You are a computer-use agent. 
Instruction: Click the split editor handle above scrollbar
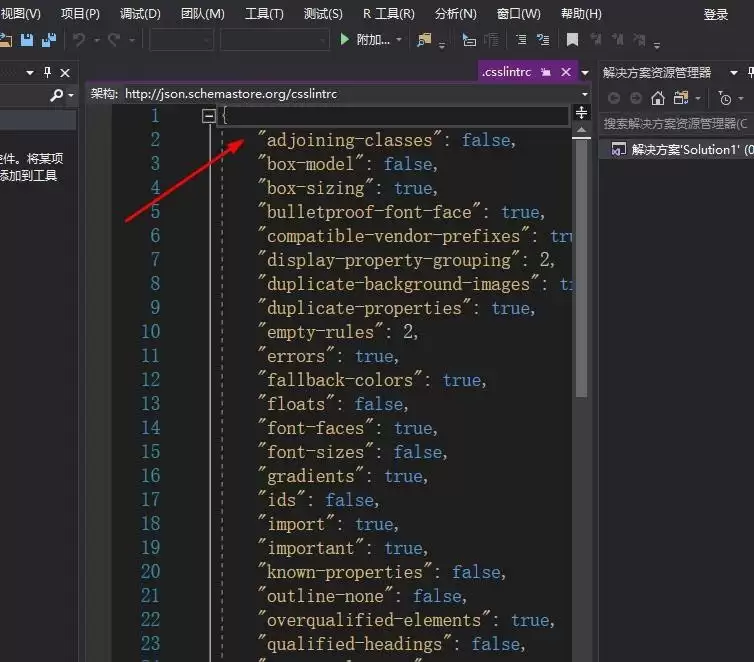582,112
